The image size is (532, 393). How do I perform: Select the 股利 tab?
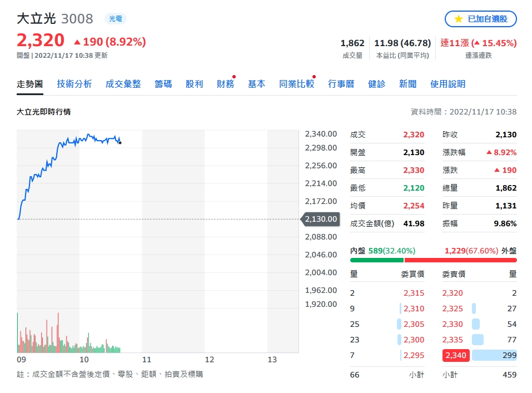195,84
